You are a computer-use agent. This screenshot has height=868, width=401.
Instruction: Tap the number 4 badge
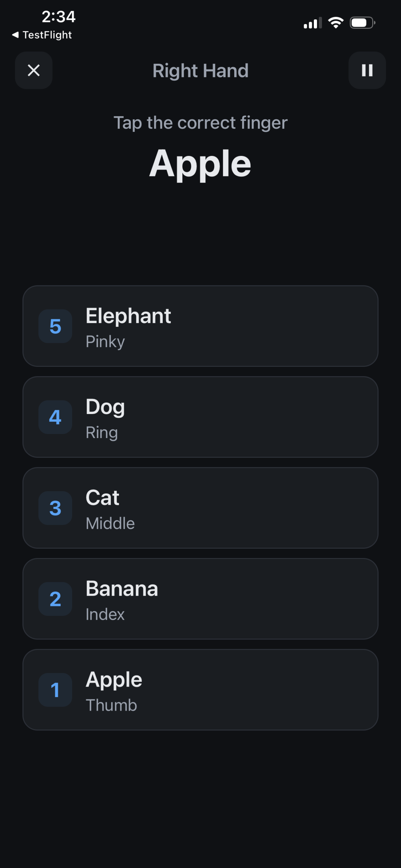pos(55,417)
